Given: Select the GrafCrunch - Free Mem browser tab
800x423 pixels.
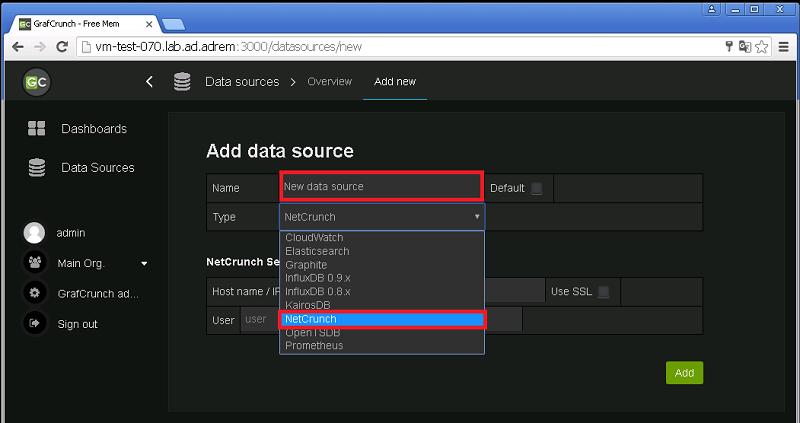Looking at the screenshot, I should click(x=85, y=24).
